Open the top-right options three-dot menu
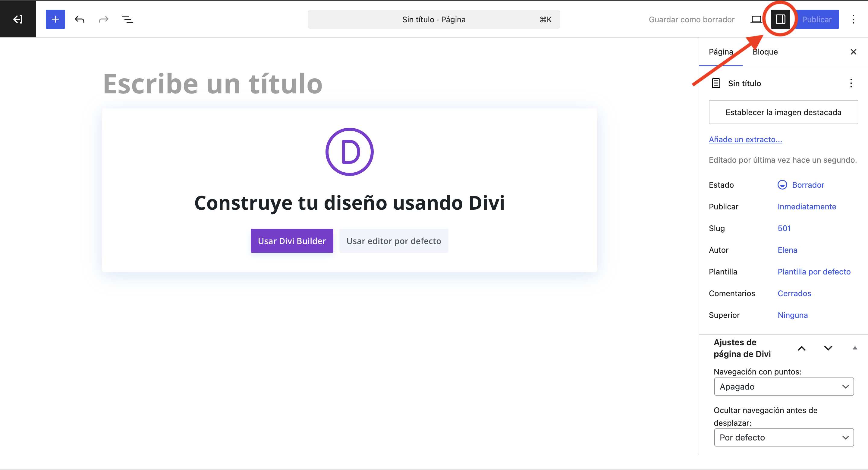The image size is (868, 470). [853, 19]
